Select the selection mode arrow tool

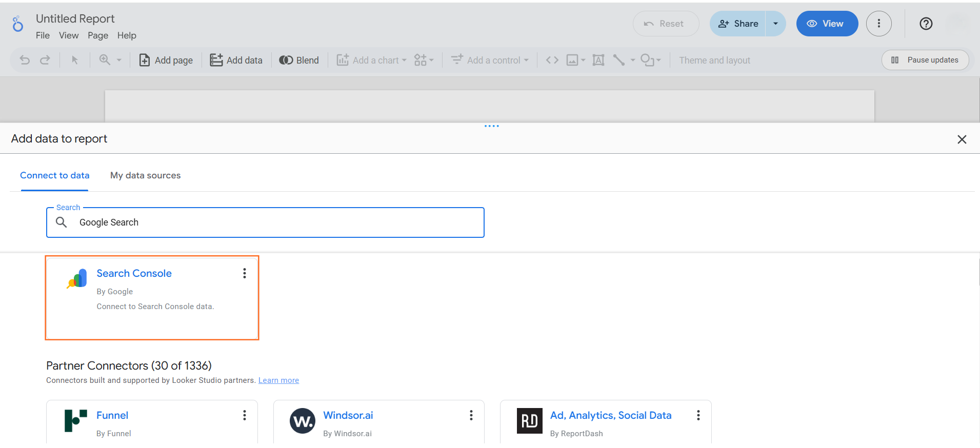click(75, 60)
